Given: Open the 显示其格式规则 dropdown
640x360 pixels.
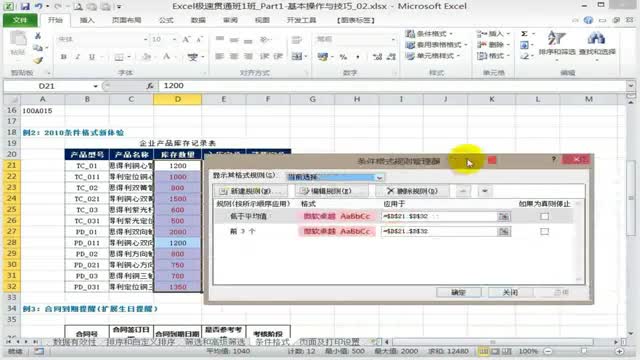Looking at the screenshot, I should (379, 177).
